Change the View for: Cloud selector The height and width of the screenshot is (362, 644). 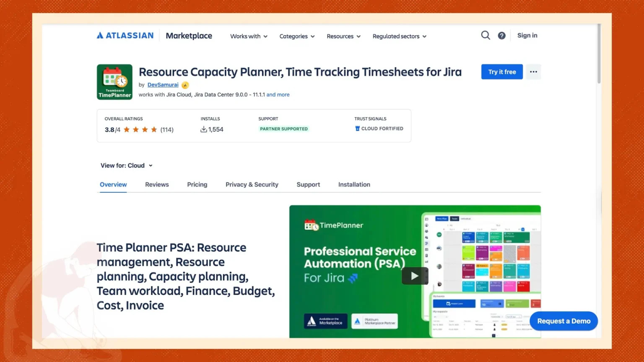pos(127,165)
